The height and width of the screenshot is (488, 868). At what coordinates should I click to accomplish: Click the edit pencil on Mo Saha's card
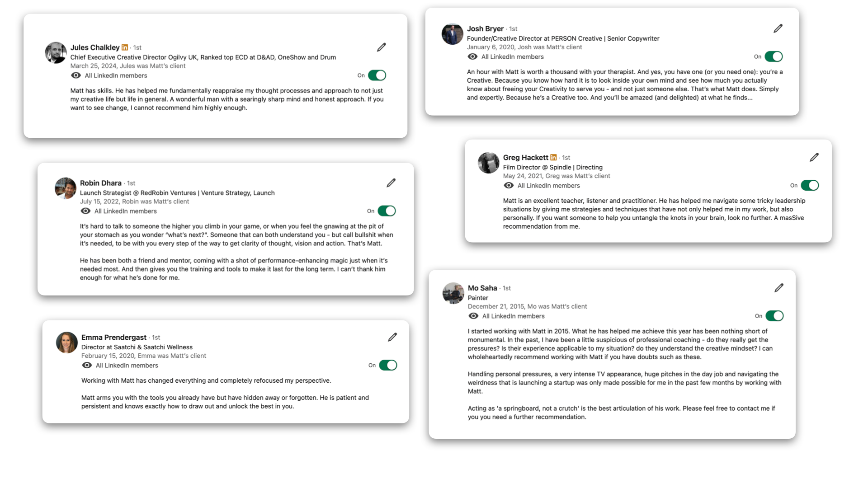click(x=779, y=288)
